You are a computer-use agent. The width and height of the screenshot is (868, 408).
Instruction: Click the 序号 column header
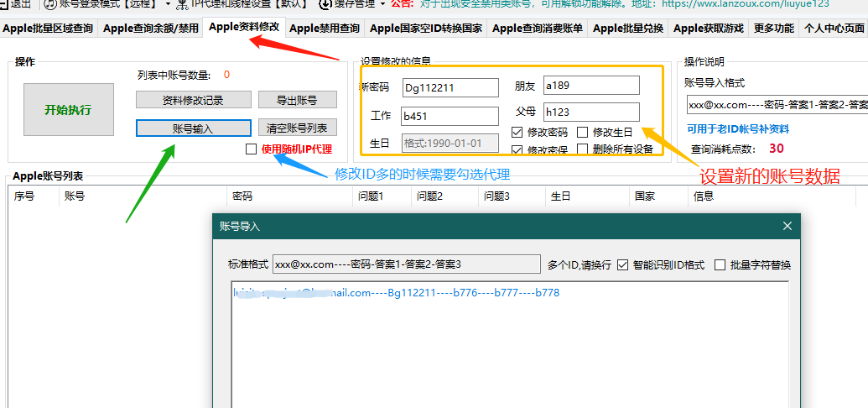click(x=34, y=196)
